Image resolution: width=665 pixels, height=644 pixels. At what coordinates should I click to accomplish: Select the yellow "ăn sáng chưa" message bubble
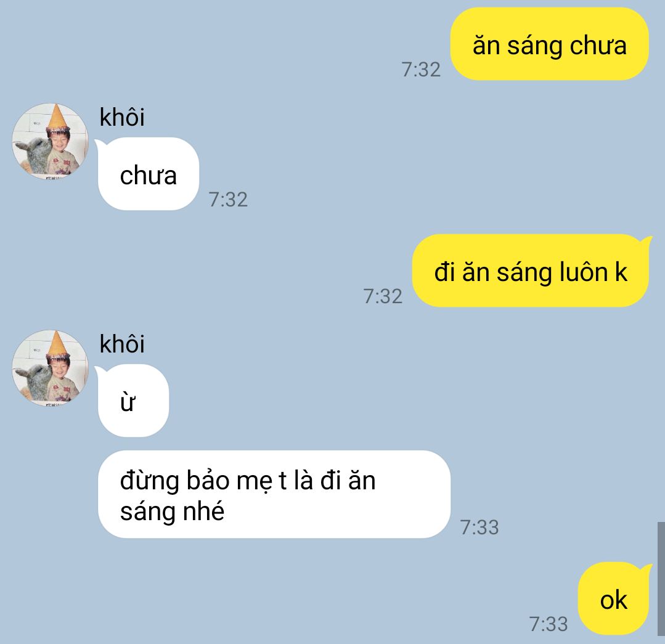549,44
